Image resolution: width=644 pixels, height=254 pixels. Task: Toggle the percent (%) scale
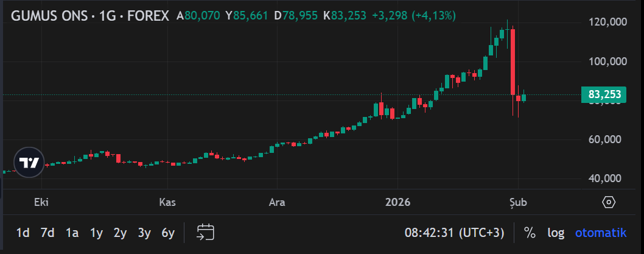point(530,233)
